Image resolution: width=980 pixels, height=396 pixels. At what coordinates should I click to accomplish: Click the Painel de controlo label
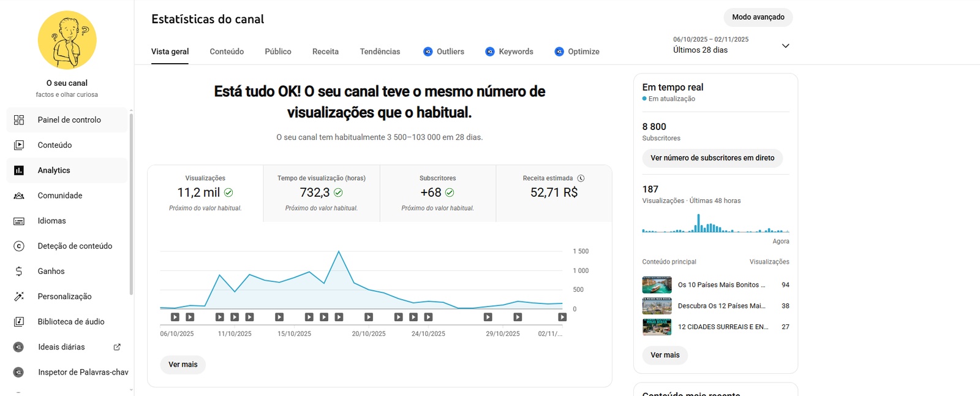click(69, 120)
